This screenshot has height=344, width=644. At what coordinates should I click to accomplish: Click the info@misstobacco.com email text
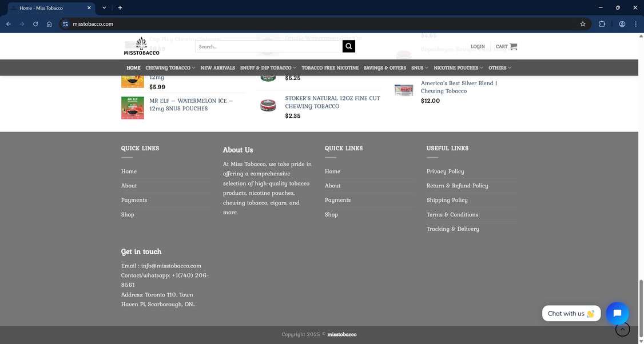point(171,266)
